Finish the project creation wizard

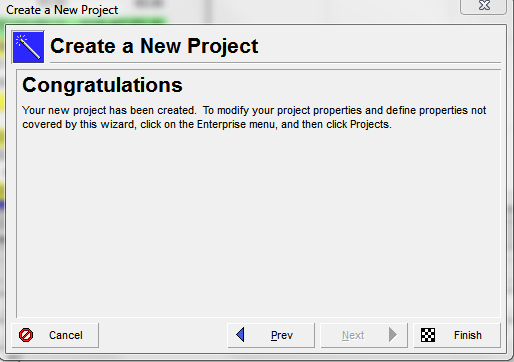[x=457, y=335]
